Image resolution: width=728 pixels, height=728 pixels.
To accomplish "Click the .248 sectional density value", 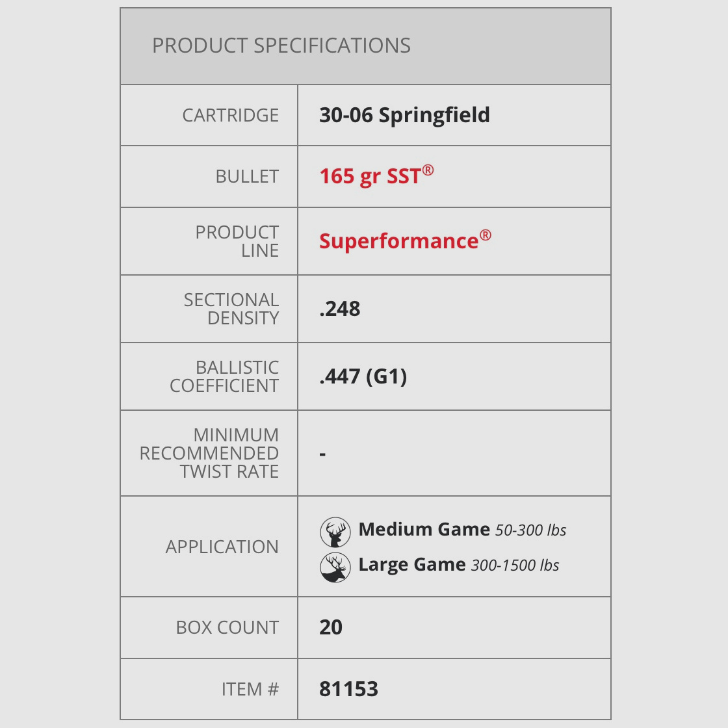I will 340,309.
